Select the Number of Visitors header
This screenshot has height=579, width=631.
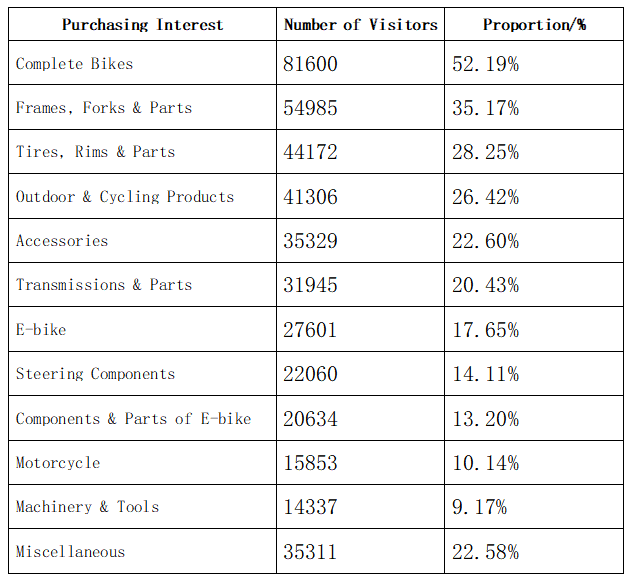click(x=361, y=24)
